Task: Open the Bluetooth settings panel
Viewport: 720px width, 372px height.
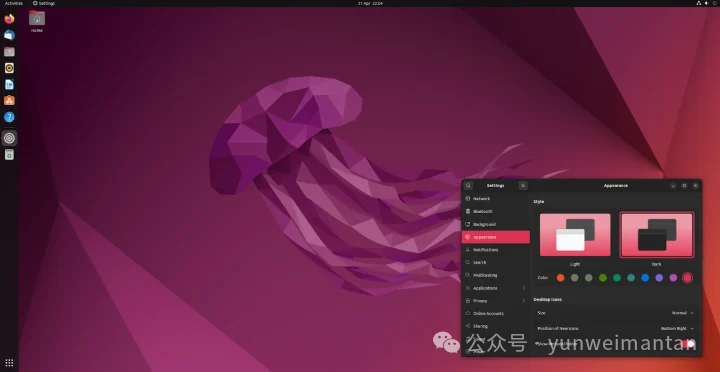Action: 496,212
